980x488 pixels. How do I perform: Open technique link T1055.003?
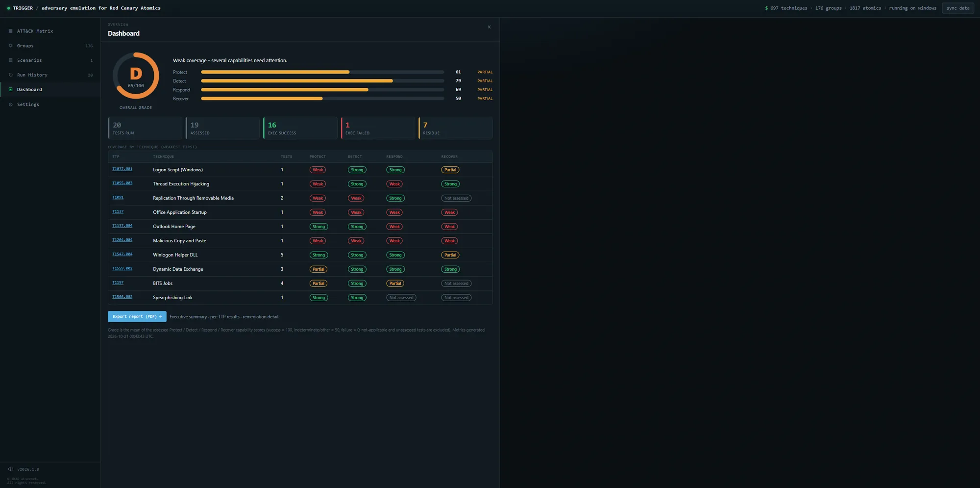122,183
